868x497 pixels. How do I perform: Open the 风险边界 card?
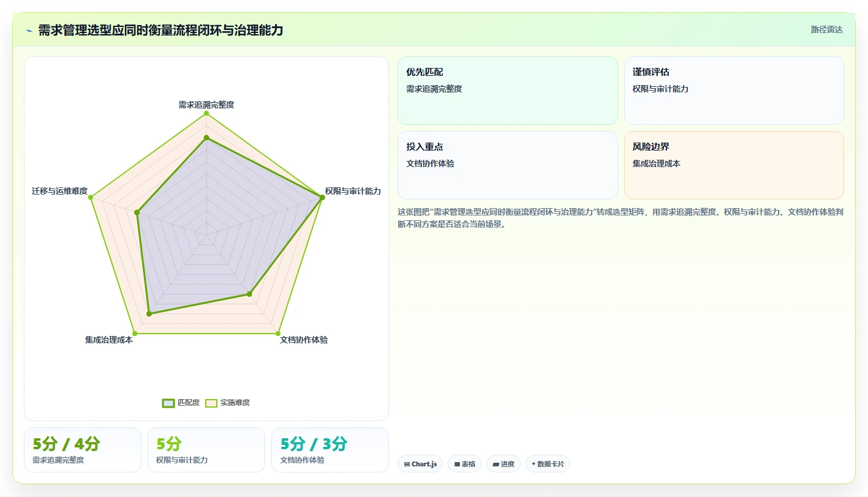pos(734,165)
